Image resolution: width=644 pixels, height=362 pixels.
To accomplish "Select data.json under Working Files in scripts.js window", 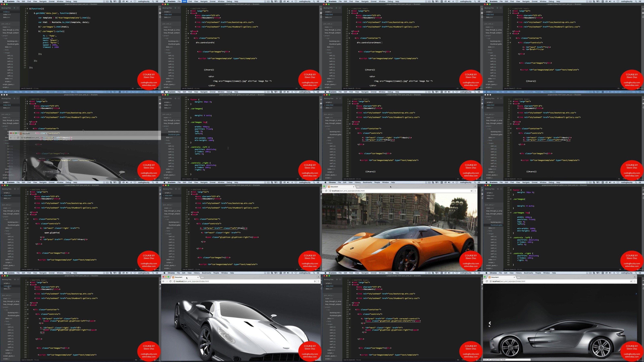I will 6,17.
